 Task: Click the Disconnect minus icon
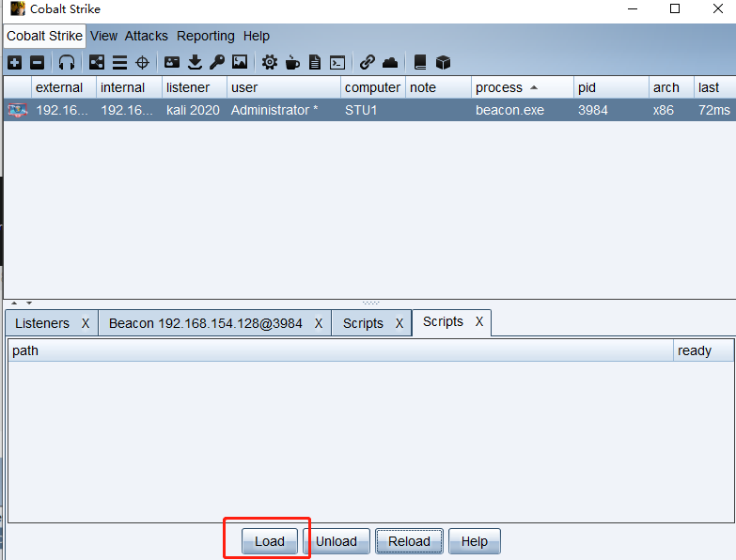point(37,62)
